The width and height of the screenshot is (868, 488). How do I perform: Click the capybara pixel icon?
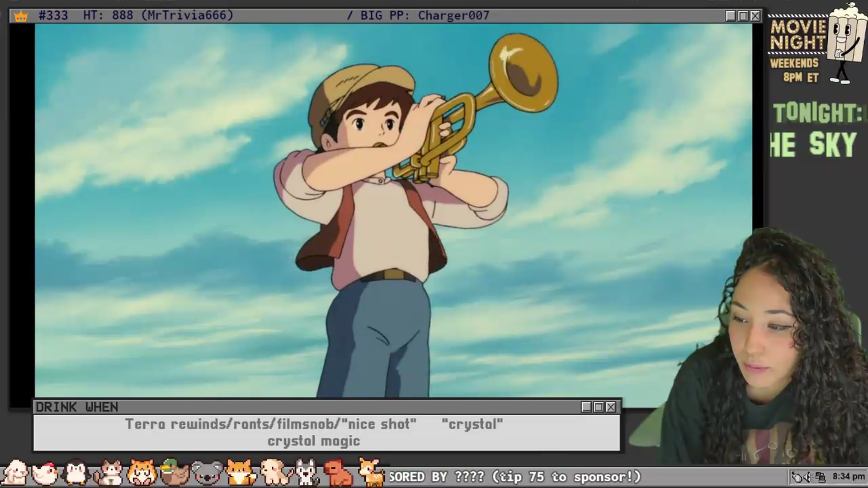[x=338, y=473]
